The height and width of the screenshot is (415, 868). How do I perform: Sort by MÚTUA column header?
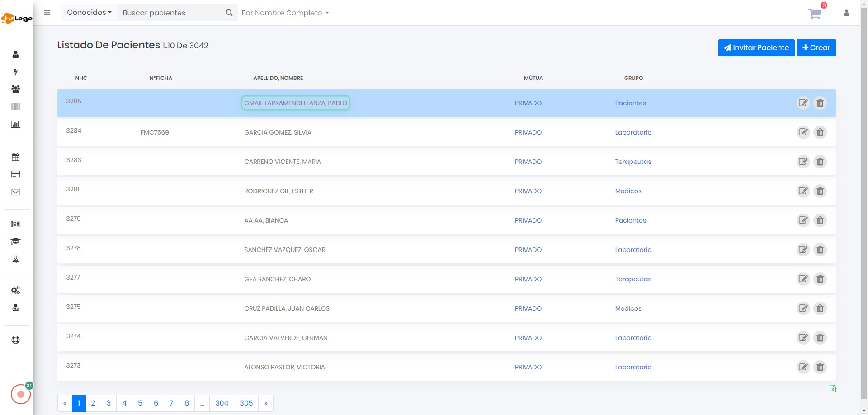point(533,78)
